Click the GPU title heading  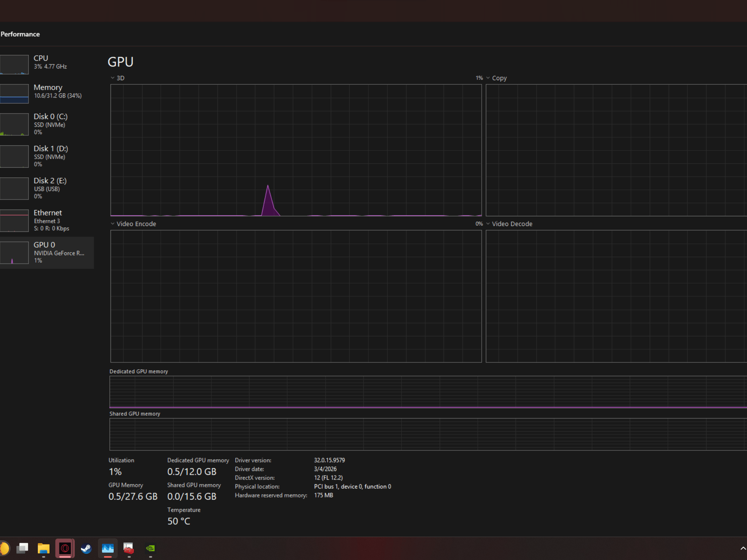[120, 62]
